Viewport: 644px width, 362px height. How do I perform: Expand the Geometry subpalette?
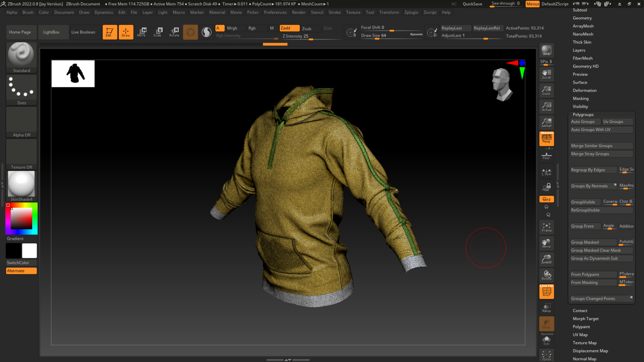pyautogui.click(x=582, y=18)
